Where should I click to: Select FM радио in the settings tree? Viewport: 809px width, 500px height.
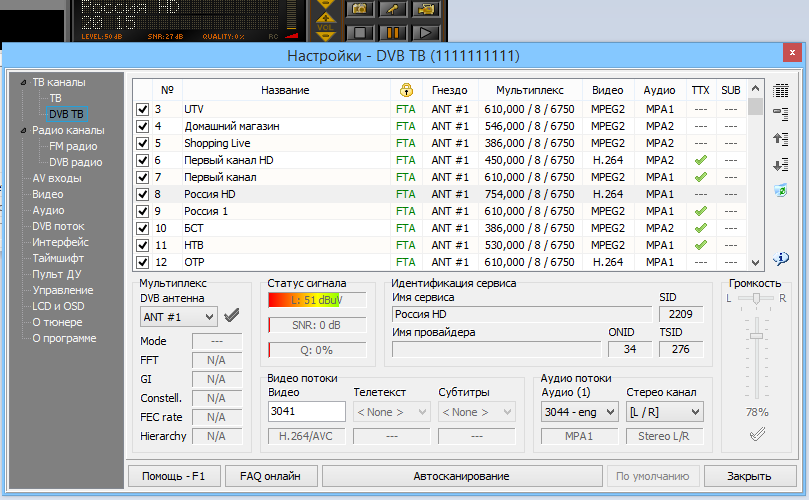click(74, 146)
